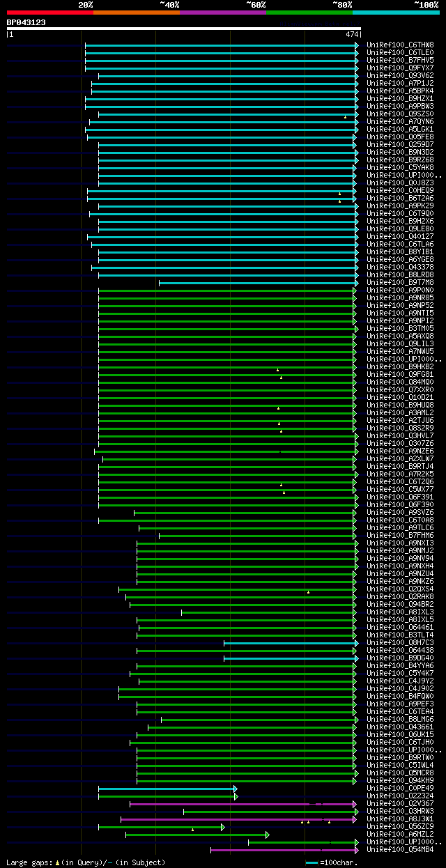This screenshot has width=446, height=868.
Task: Click the UniRef100_A5BPK4 label
Action: (400, 91)
